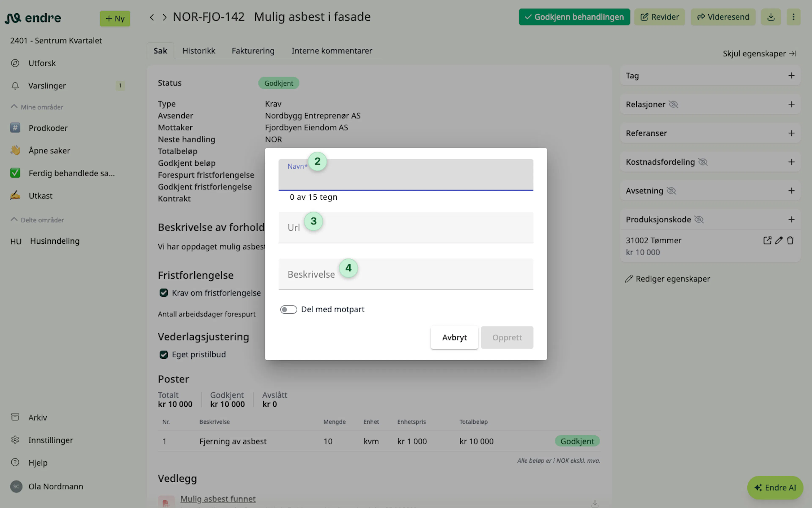The height and width of the screenshot is (508, 812).
Task: Toggle Eget pristilbud checkbox
Action: click(x=164, y=355)
